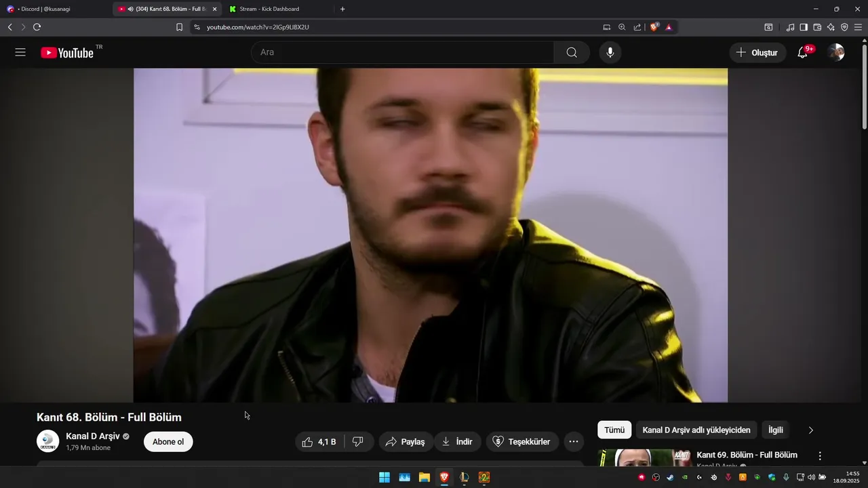868x488 pixels.
Task: Mute the playing Kanıt 68. Bölüm tab
Action: click(130, 9)
